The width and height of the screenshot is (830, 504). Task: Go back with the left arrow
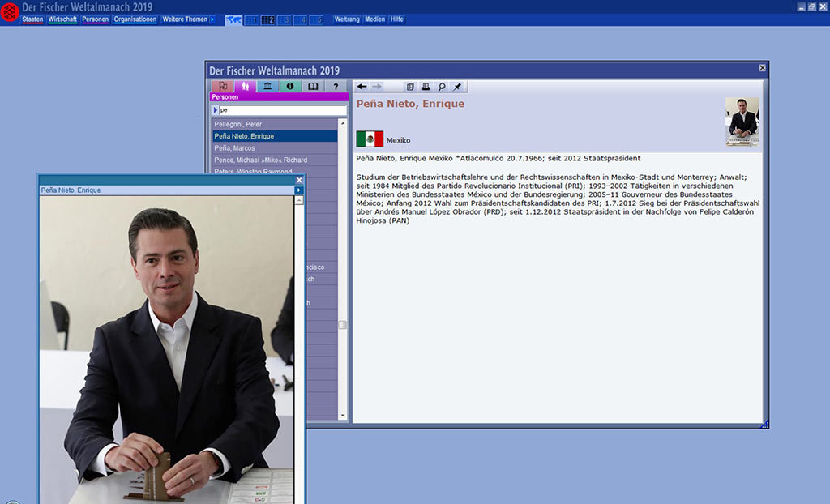362,87
